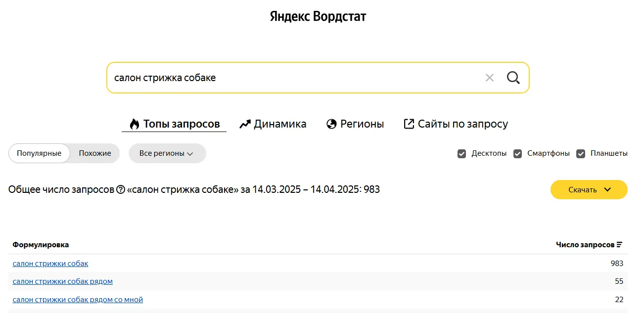
Task: Select the Похожие toggle option
Action: [95, 153]
